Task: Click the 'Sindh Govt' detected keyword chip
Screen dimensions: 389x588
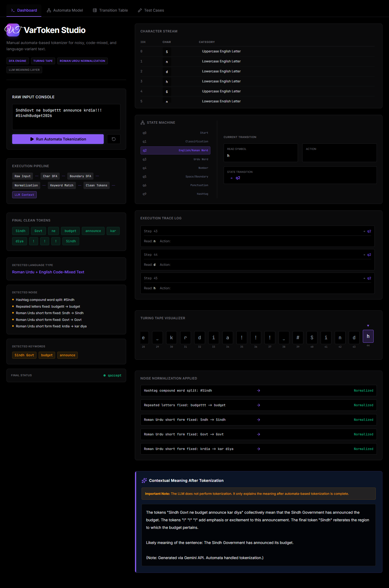Action: 24,355
